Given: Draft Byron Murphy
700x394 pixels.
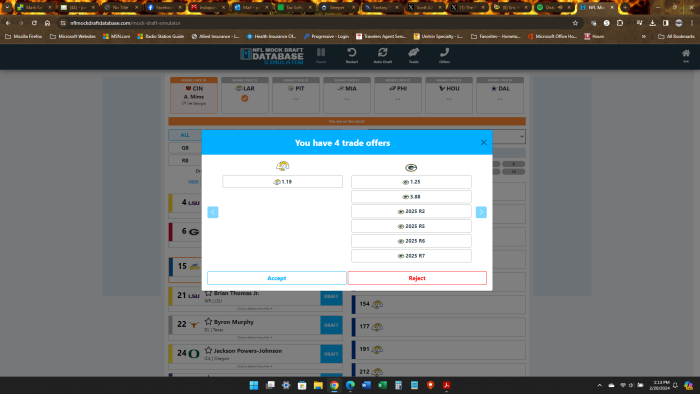Looking at the screenshot, I should point(331,325).
